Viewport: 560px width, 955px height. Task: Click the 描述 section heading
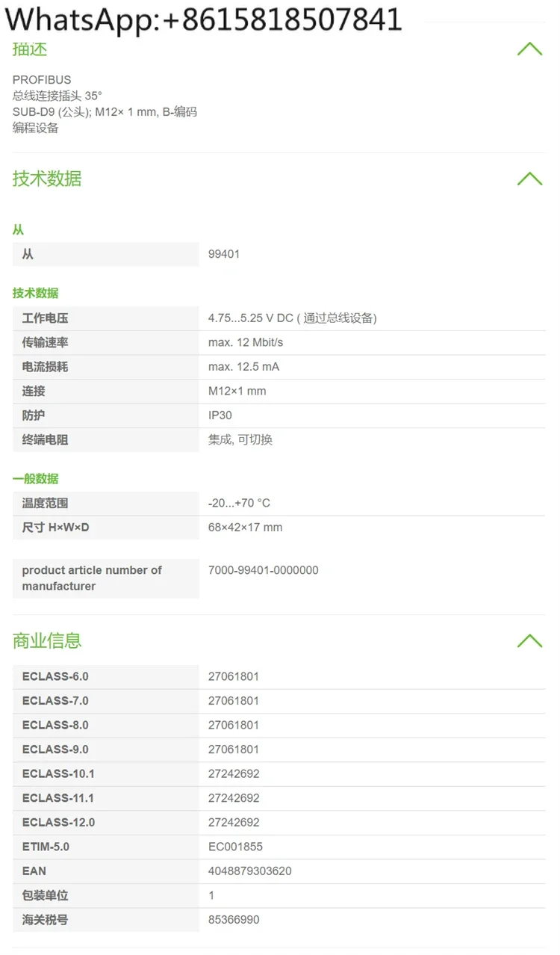coord(30,49)
